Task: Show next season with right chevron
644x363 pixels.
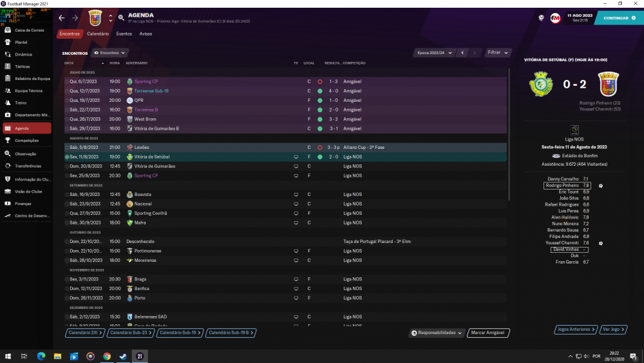Action: 475,53
